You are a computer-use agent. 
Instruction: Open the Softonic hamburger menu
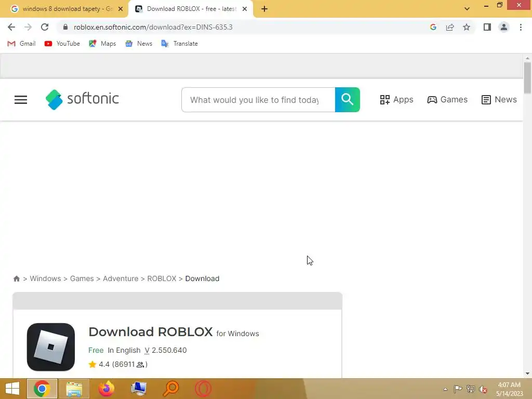(21, 100)
